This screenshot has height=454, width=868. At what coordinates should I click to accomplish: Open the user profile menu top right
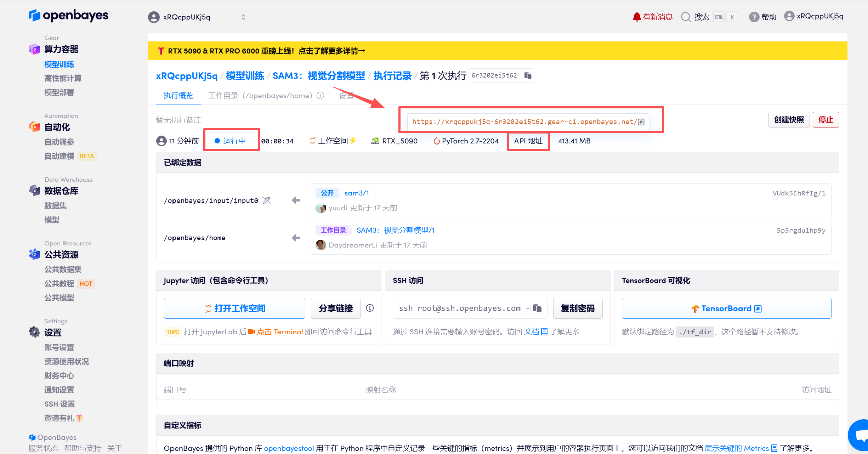tap(814, 16)
